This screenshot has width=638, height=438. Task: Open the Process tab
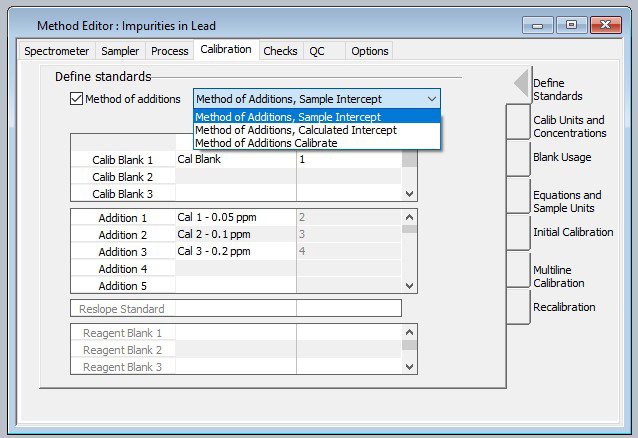coord(170,51)
